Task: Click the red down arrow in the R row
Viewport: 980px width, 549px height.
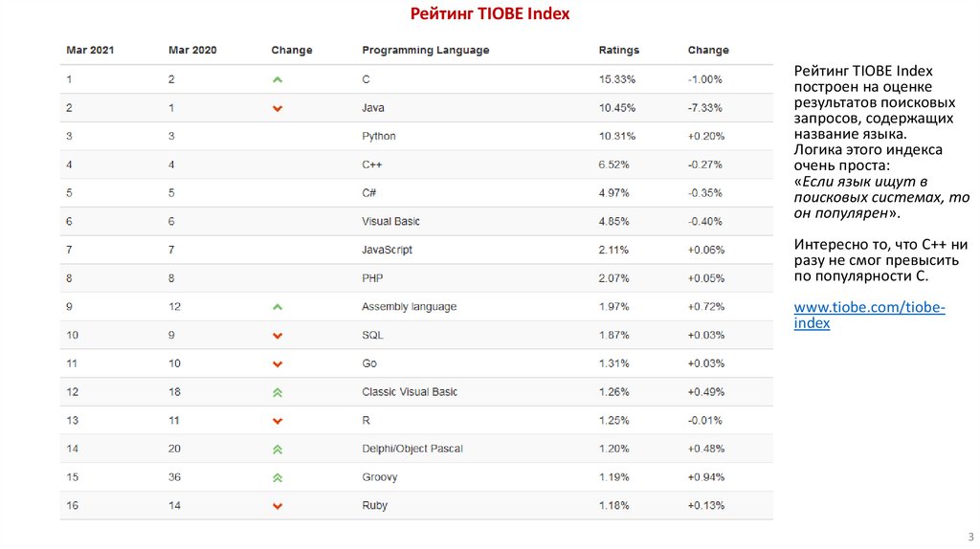Action: point(278,421)
